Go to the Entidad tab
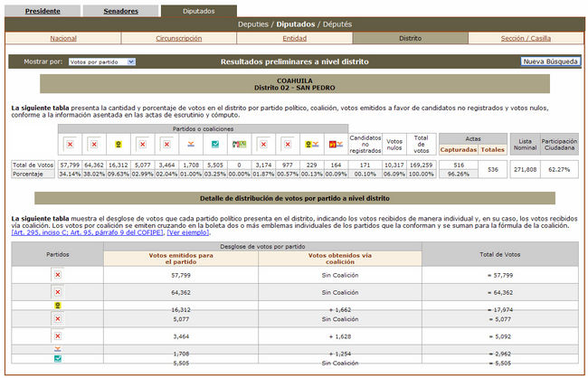 click(x=294, y=39)
